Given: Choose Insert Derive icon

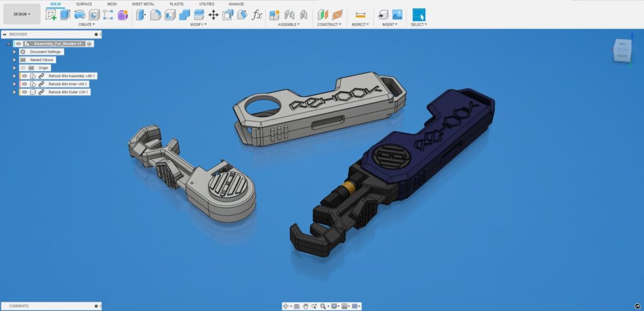Looking at the screenshot, I should pyautogui.click(x=383, y=15).
